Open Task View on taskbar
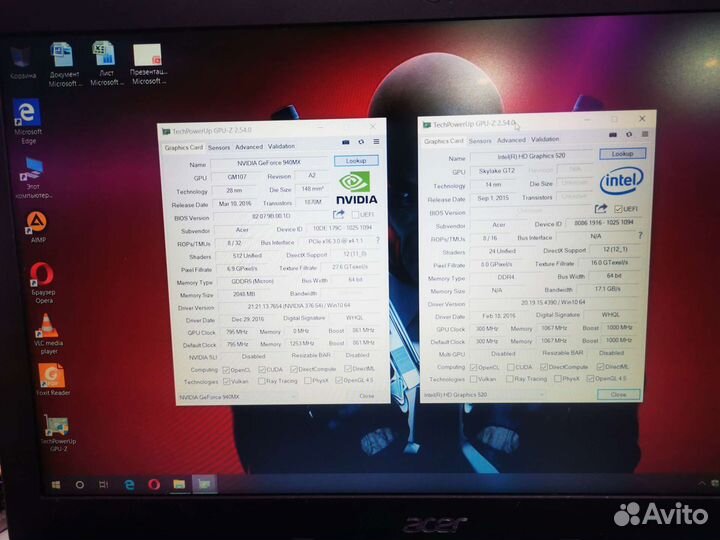This screenshot has width=720, height=540. [x=104, y=484]
